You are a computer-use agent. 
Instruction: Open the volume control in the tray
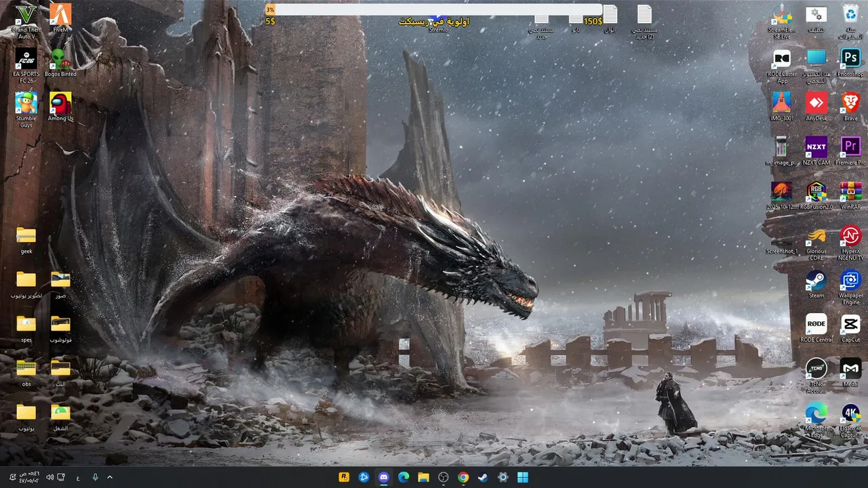point(50,477)
